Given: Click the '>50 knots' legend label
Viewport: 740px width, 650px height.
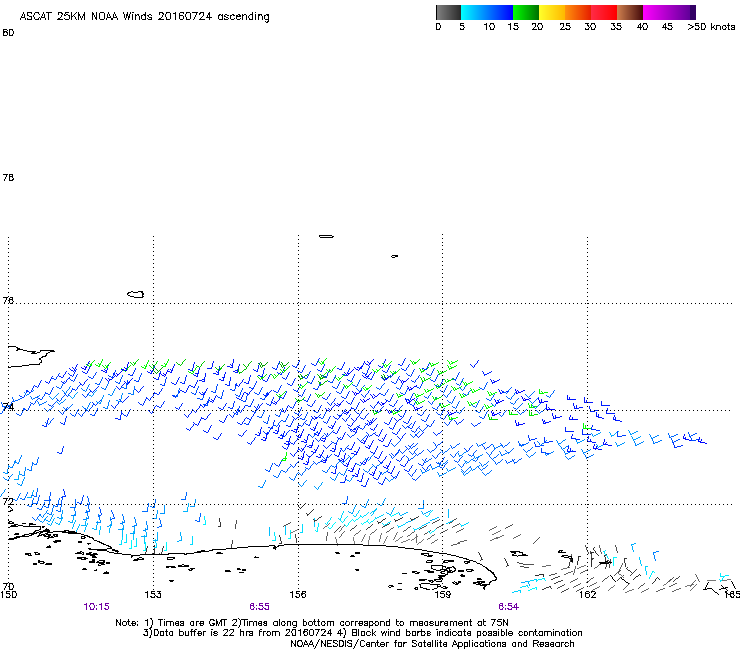Looking at the screenshot, I should (711, 27).
